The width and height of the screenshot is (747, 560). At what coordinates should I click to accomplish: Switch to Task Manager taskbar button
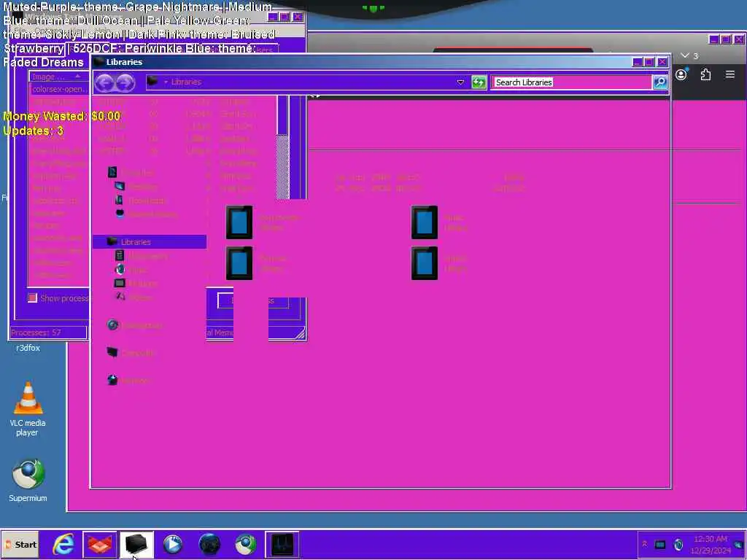coord(282,544)
